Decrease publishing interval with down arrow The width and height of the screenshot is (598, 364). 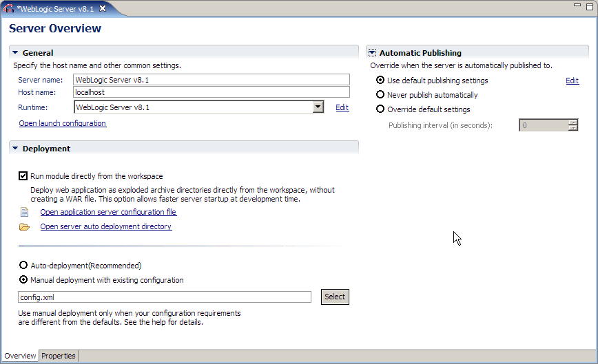click(x=573, y=128)
